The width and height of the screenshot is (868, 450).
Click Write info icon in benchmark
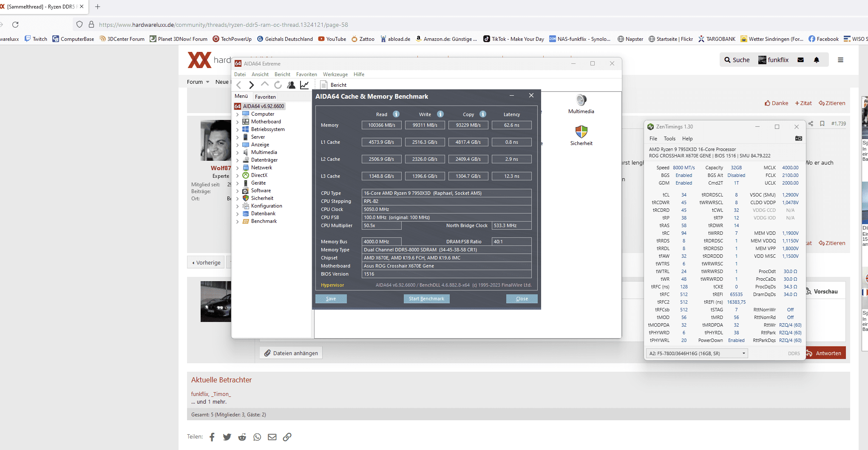pos(440,114)
